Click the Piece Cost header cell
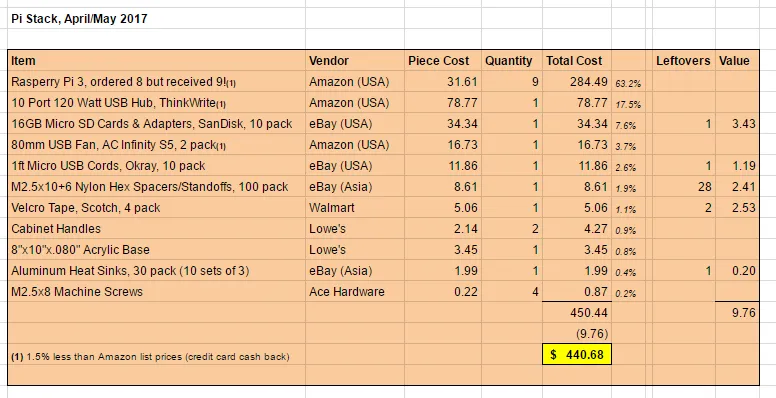This screenshot has height=398, width=776. (443, 60)
